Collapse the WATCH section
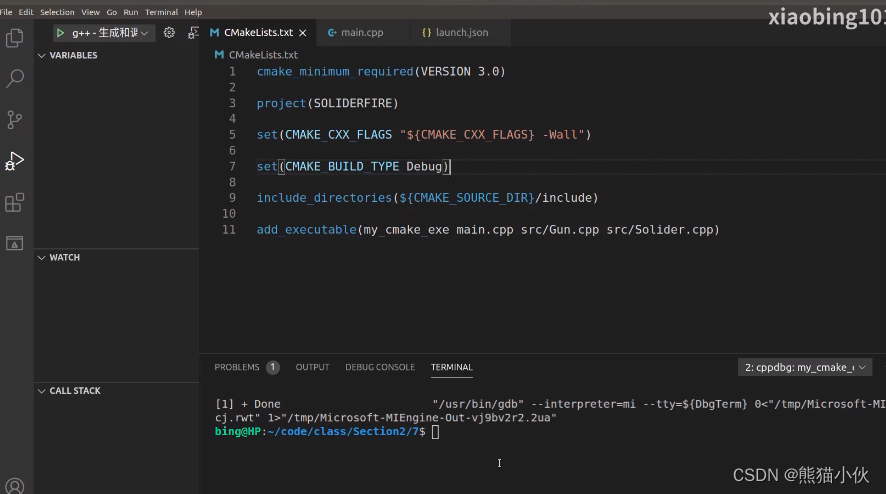 click(59, 258)
